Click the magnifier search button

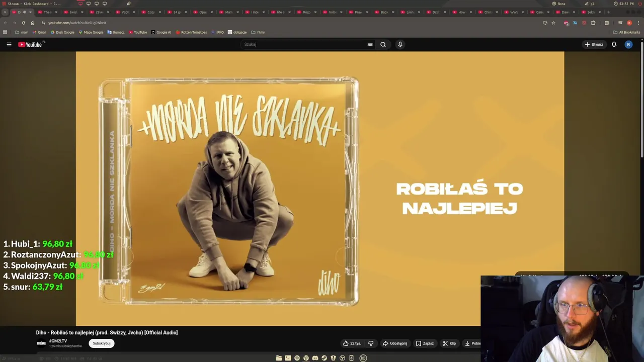[x=383, y=44]
